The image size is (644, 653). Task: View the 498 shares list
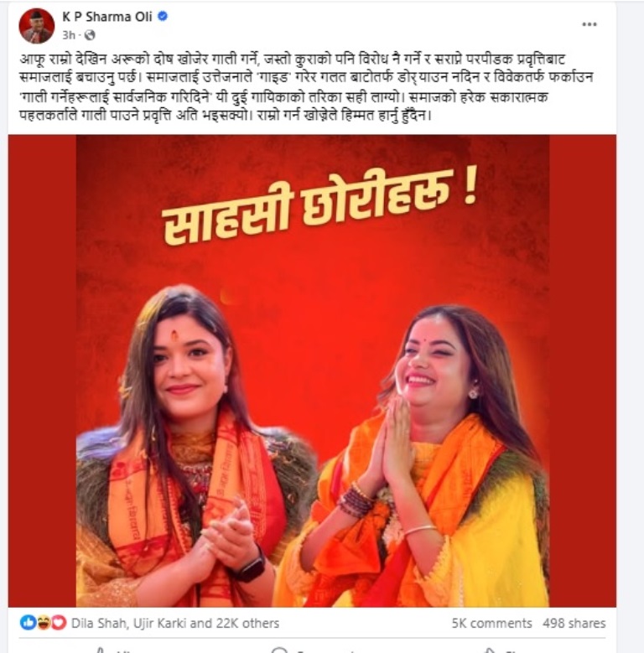(574, 623)
